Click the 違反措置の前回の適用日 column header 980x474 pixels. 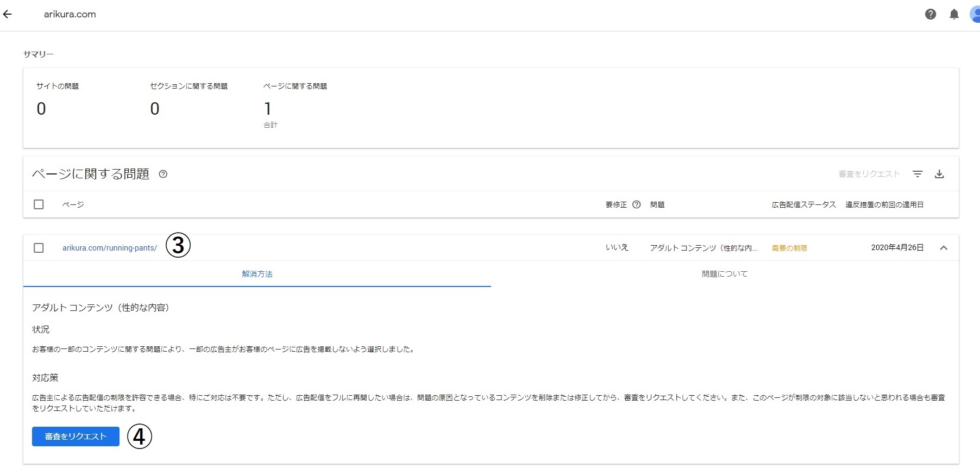(884, 204)
